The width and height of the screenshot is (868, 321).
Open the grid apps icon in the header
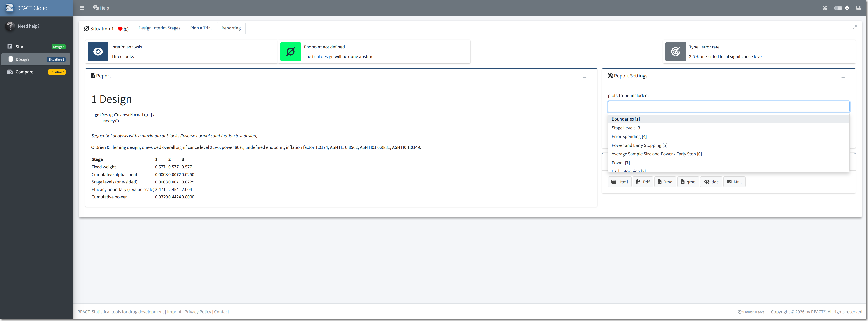point(858,8)
